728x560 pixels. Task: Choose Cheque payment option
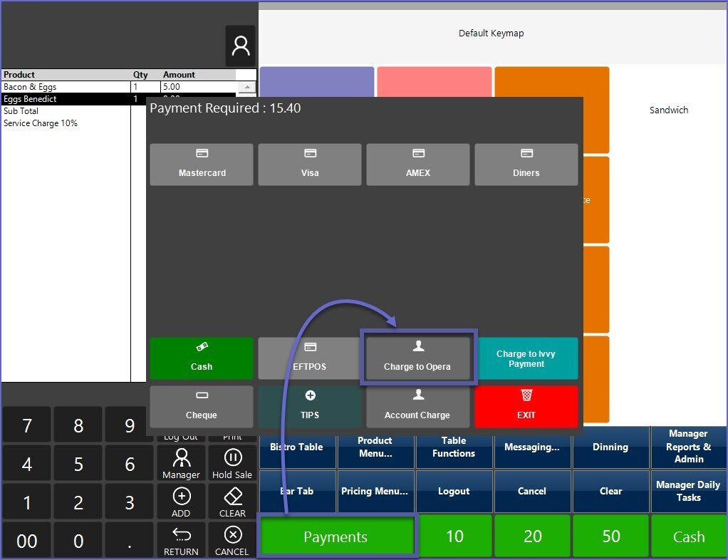pos(202,406)
